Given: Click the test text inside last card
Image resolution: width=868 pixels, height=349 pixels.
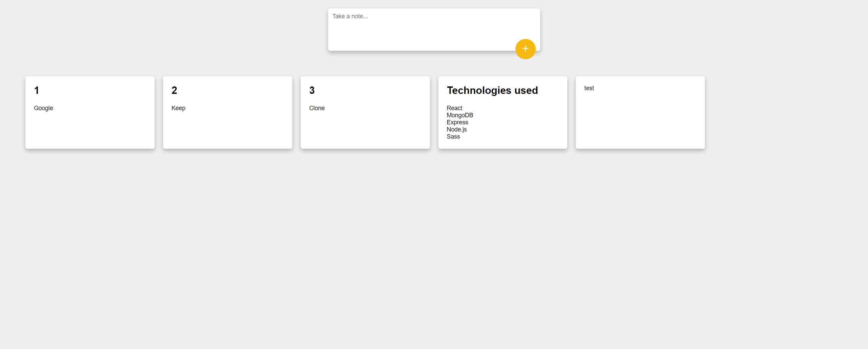Looking at the screenshot, I should point(589,88).
